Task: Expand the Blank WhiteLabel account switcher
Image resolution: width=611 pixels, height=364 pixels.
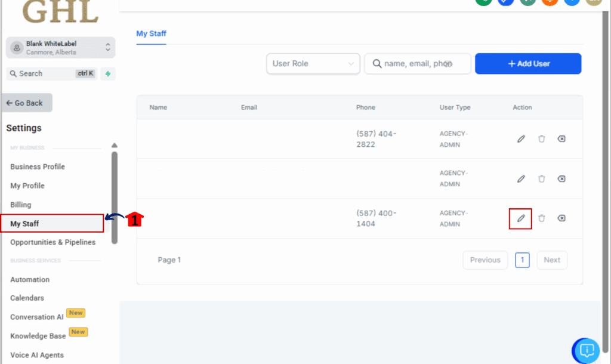Action: pyautogui.click(x=60, y=48)
